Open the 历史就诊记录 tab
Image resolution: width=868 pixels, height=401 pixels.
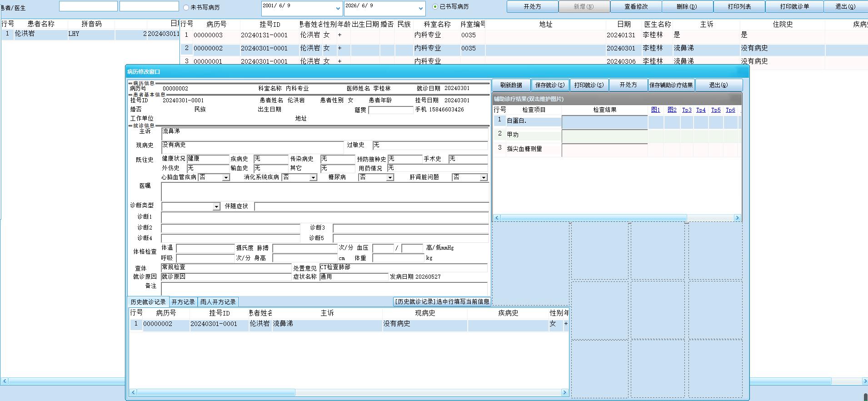(148, 302)
